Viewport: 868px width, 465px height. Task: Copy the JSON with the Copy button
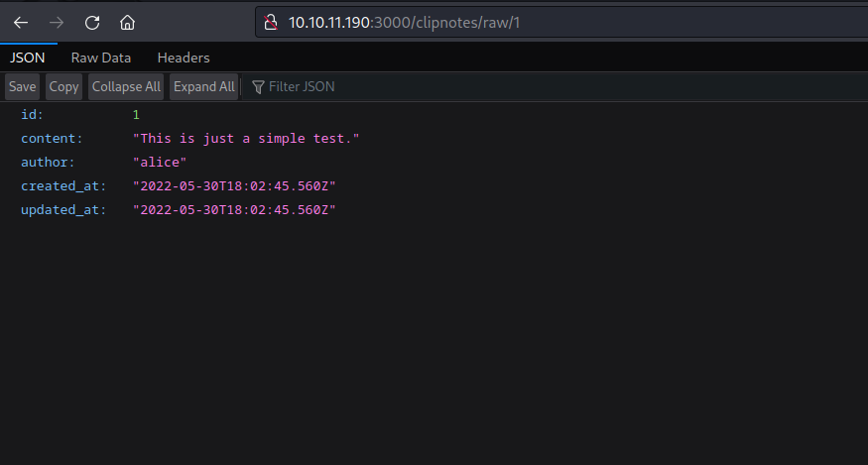click(x=63, y=86)
